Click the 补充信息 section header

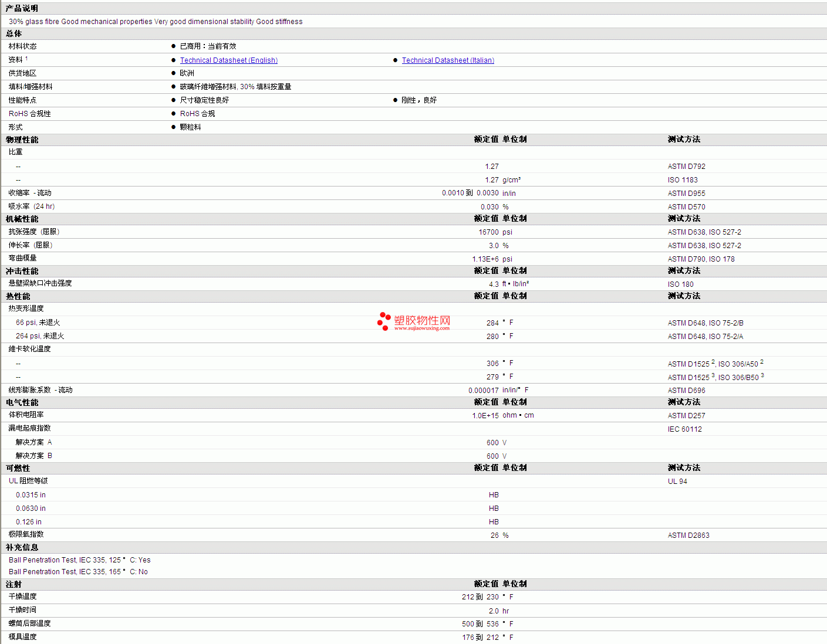(x=22, y=547)
